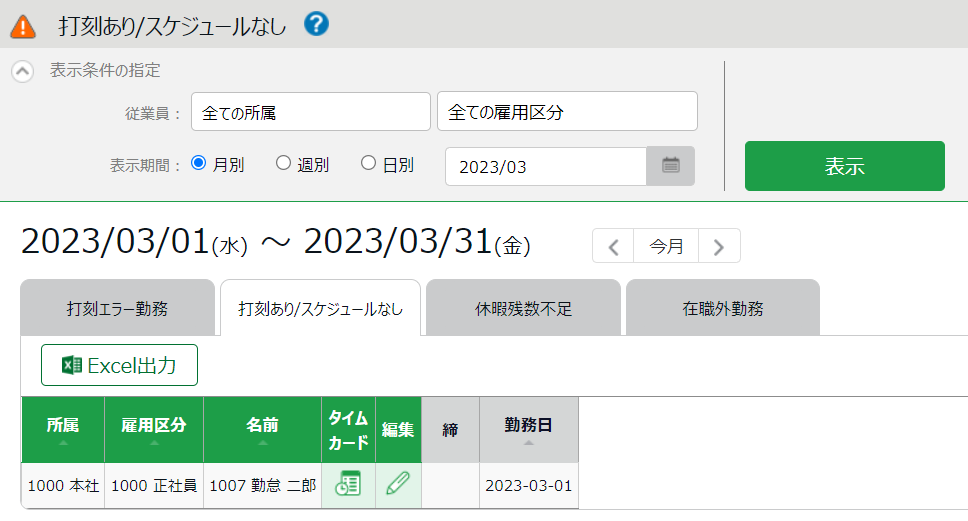968x521 pixels.
Task: Open the calendar date picker icon
Action: [670, 166]
